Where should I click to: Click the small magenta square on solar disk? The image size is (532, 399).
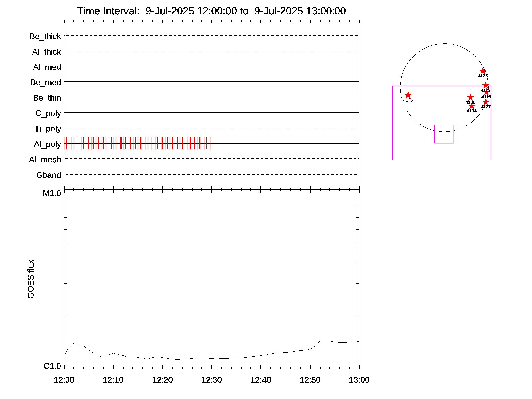444,134
